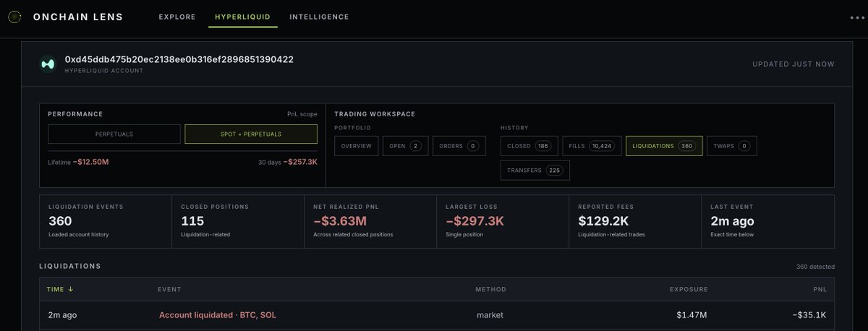The width and height of the screenshot is (868, 331).
Task: Switch to the Explore tab
Action: click(177, 17)
